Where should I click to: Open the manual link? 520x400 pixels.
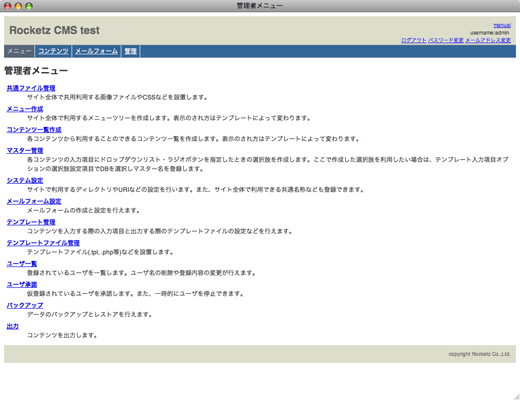(x=502, y=25)
